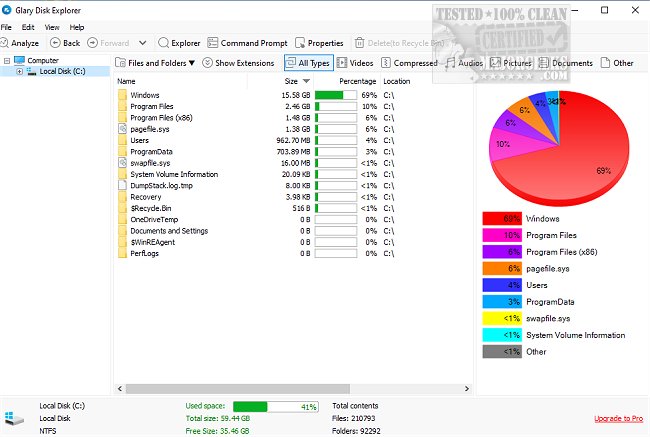Select the Recovery folder row
This screenshot has height=437, width=650.
(x=256, y=197)
